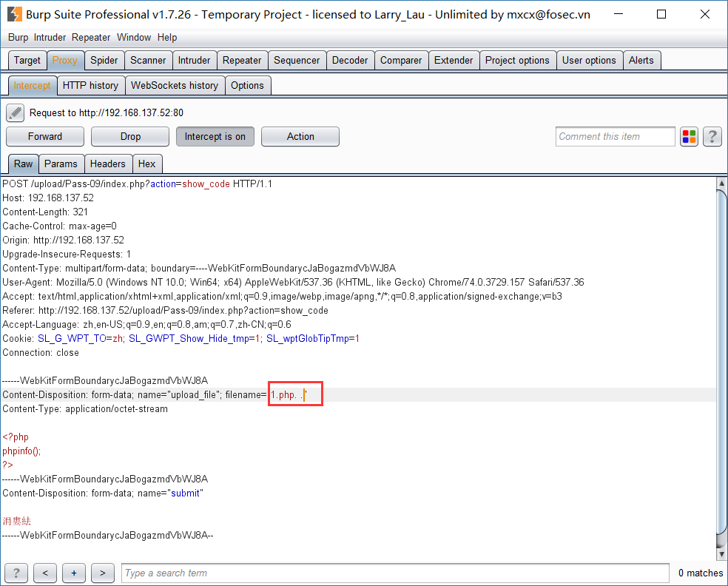Open the Intruder menu in menu bar
Image resolution: width=728 pixels, height=586 pixels.
(x=50, y=37)
